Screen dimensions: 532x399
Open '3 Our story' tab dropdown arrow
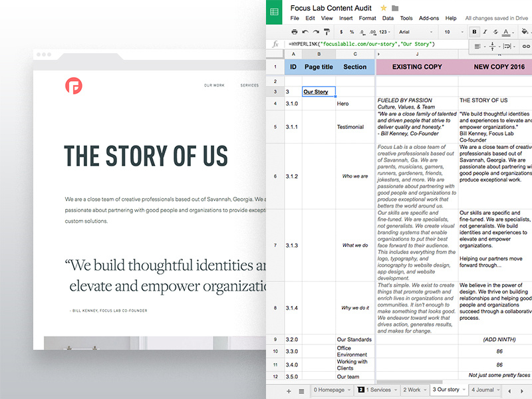[x=464, y=390]
